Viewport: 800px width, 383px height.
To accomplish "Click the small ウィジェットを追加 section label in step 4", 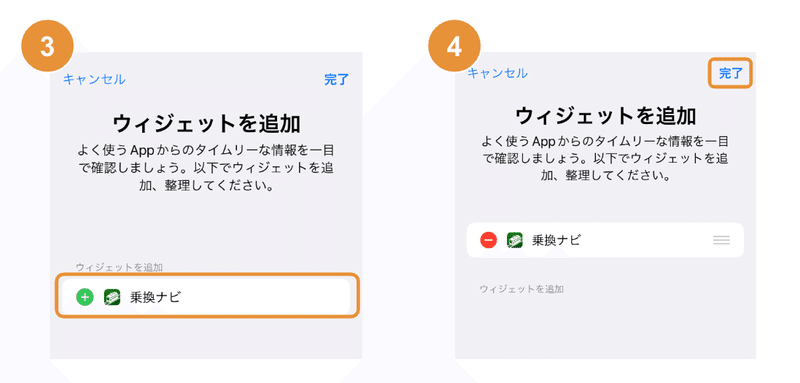I will coord(521,289).
